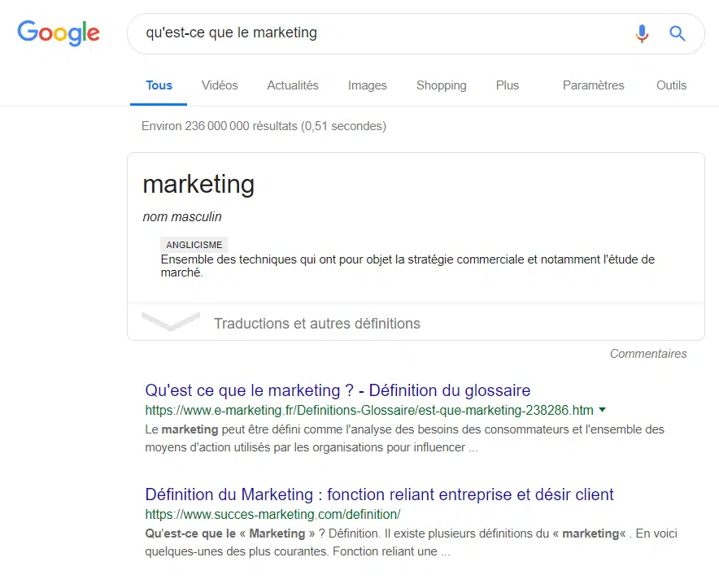Open the e-marketing glossary definition result
This screenshot has height=588, width=719.
(x=338, y=390)
